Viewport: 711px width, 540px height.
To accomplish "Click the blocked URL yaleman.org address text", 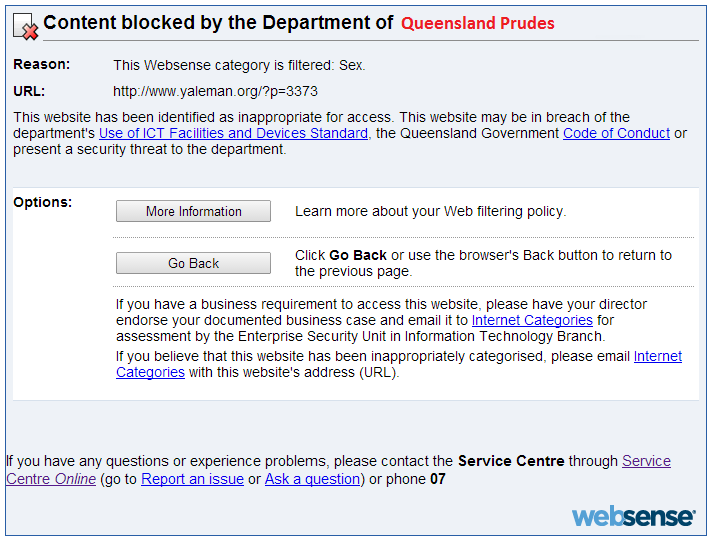I will tap(215, 91).
